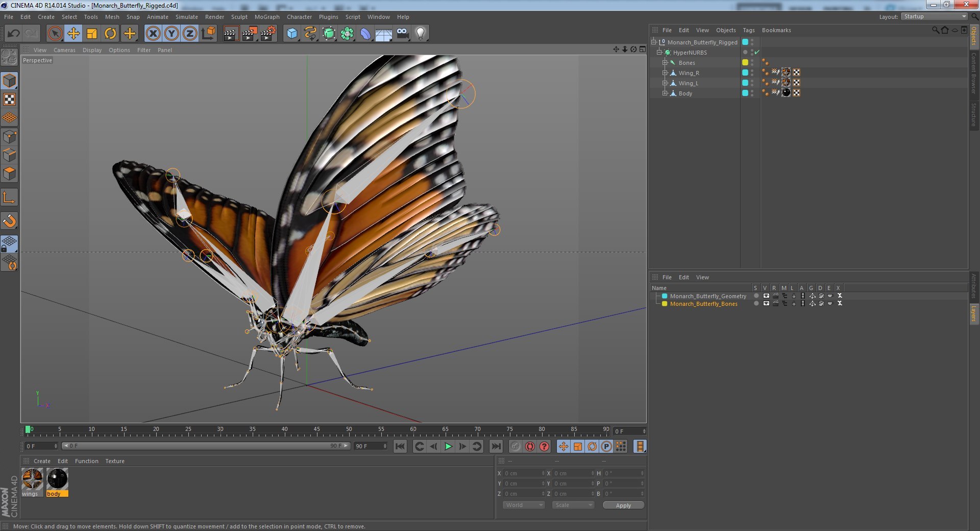The height and width of the screenshot is (531, 980).
Task: Toggle the X axis lock
Action: 153,34
